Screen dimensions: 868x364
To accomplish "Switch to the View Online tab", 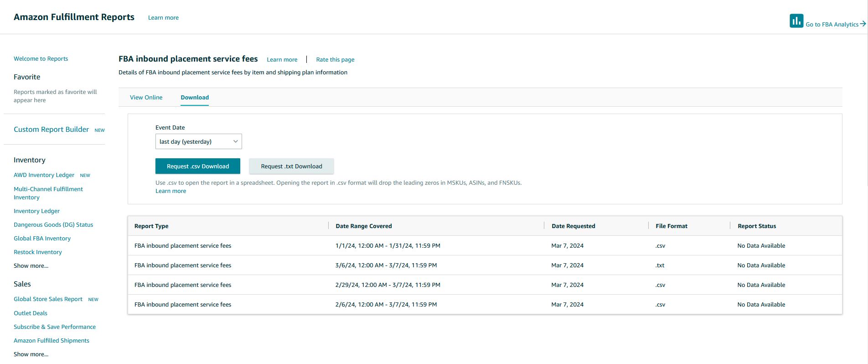I will [146, 97].
